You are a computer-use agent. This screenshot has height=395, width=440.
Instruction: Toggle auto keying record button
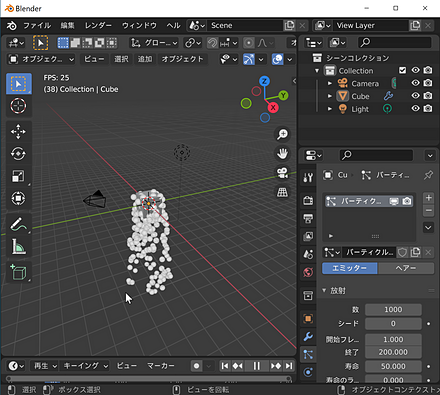pyautogui.click(x=197, y=366)
